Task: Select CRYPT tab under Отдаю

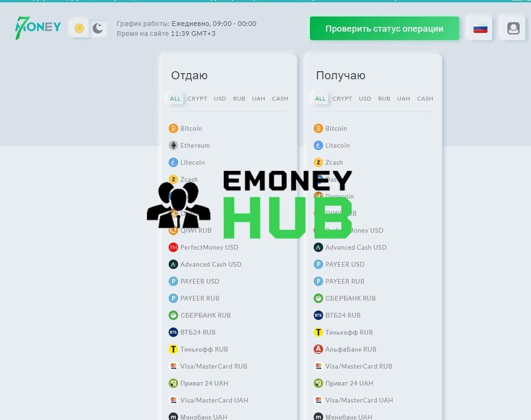Action: (197, 99)
